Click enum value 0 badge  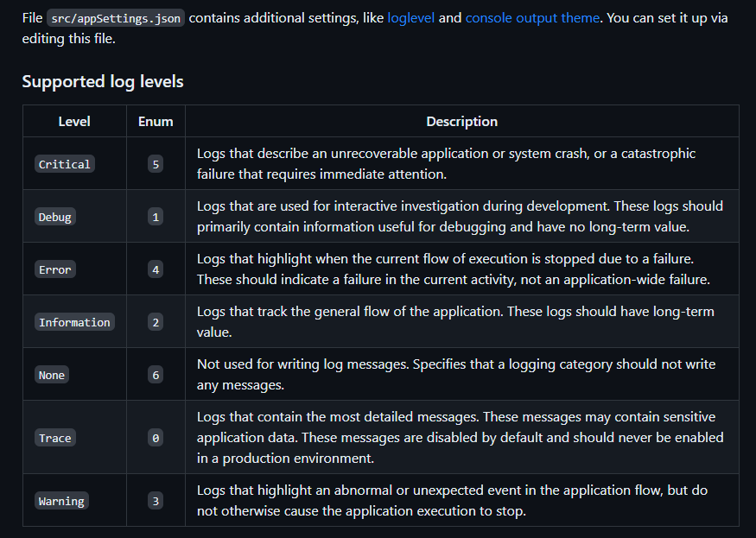pos(156,438)
